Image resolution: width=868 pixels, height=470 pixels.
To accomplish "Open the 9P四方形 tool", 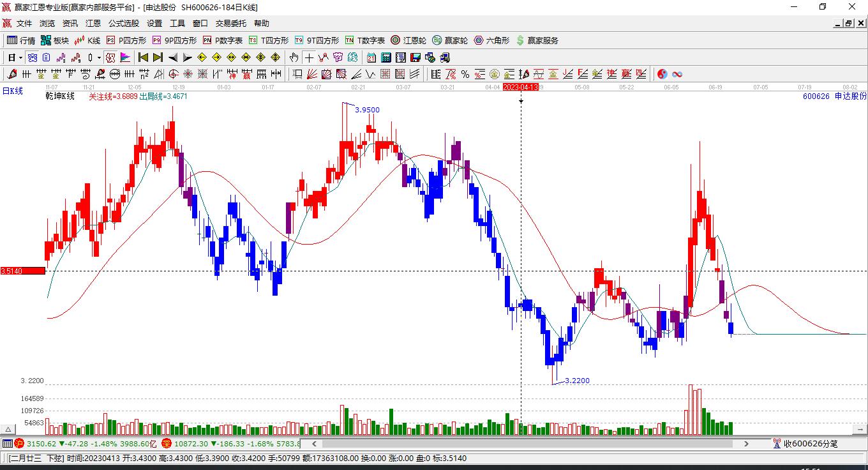I will pyautogui.click(x=174, y=40).
